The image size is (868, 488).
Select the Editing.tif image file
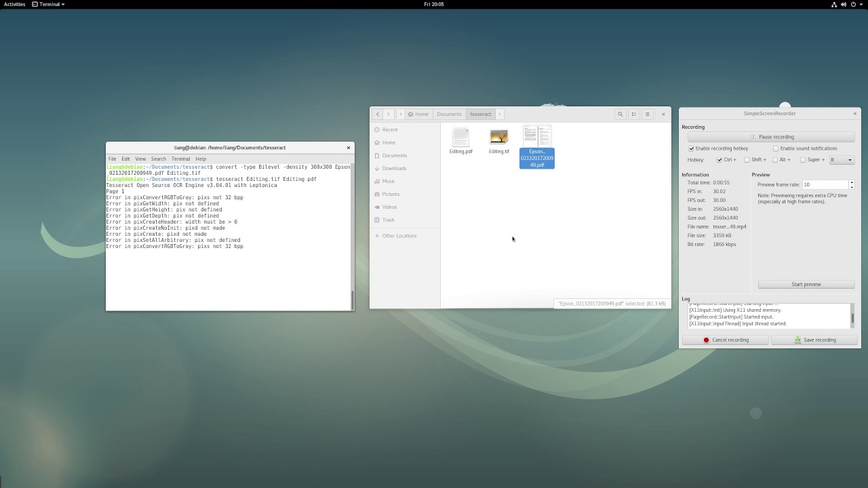499,137
